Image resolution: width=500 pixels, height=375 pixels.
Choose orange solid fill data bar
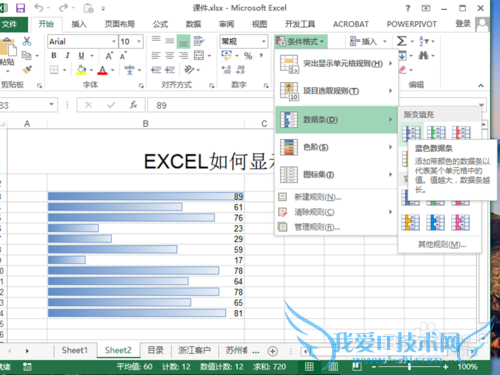[x=411, y=223]
